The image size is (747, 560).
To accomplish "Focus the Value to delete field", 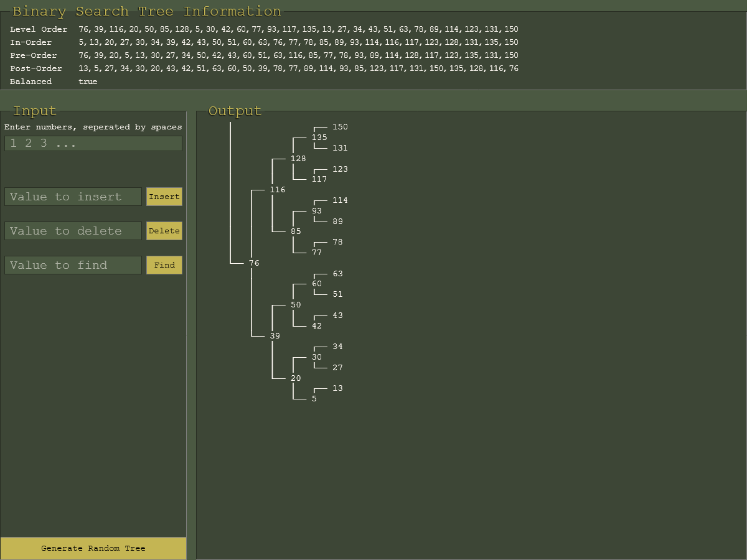I will (x=73, y=231).
